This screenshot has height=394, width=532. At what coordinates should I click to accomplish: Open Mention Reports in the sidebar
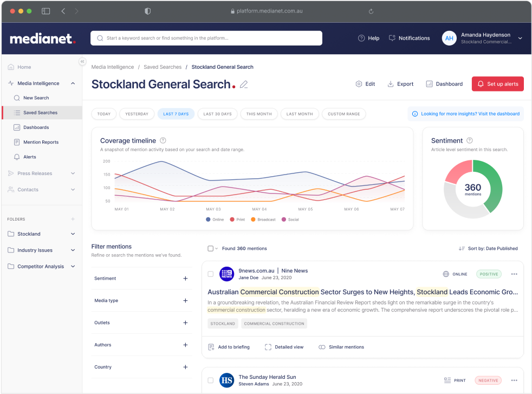[x=41, y=142]
